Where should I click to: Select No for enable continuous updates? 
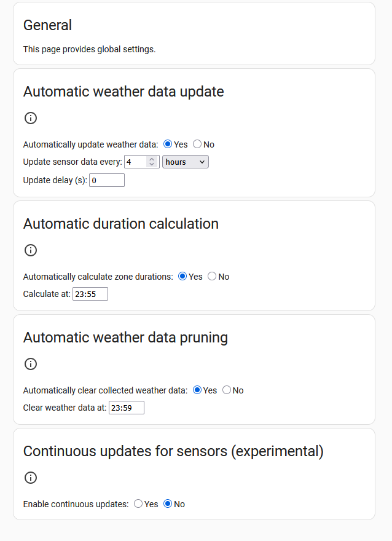click(x=168, y=504)
